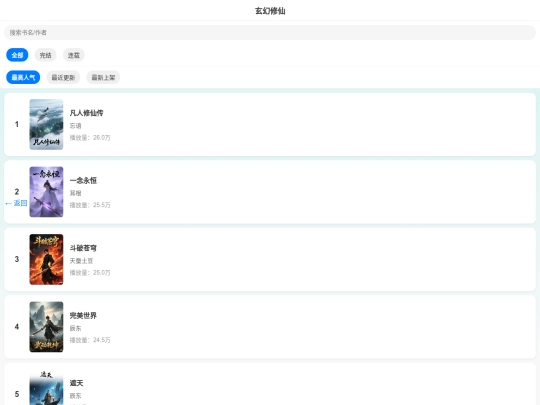Image resolution: width=540 pixels, height=405 pixels.
Task: Click the book title 遮天
Action: [76, 383]
